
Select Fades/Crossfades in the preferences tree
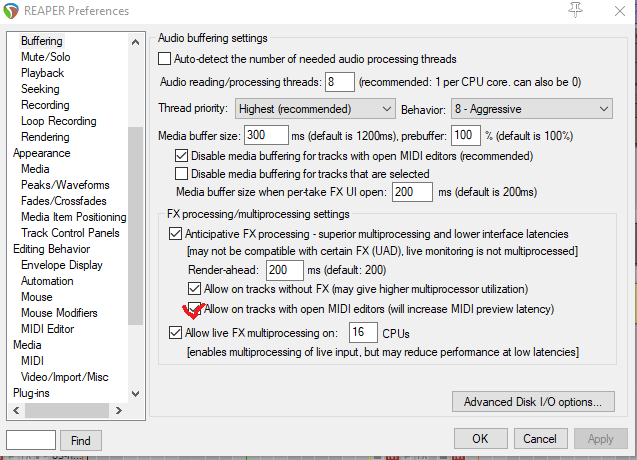64,201
